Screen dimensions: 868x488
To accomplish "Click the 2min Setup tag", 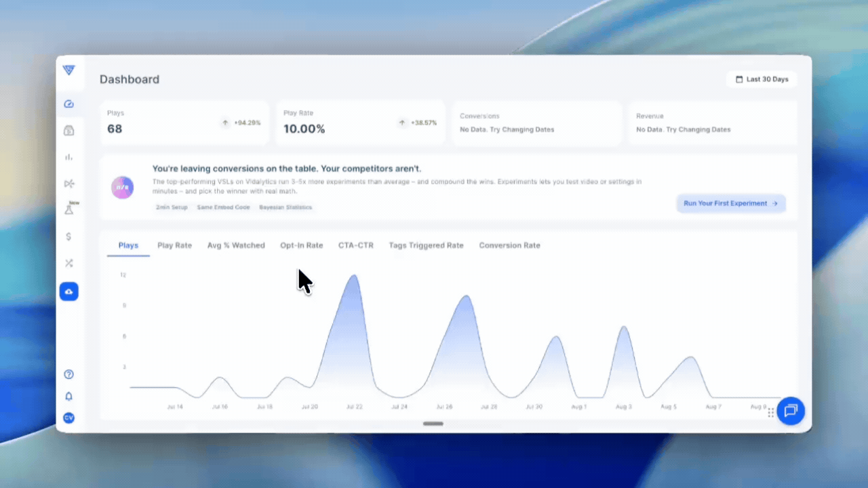I will 172,207.
